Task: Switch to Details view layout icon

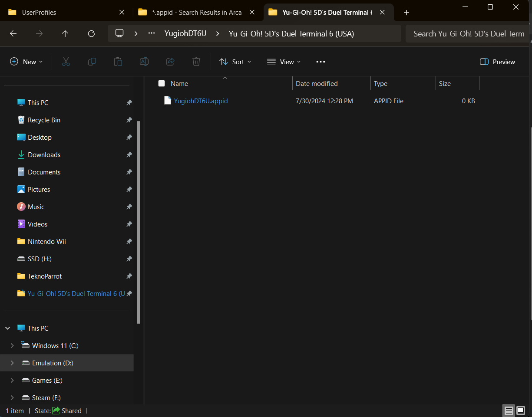Action: 509,410
